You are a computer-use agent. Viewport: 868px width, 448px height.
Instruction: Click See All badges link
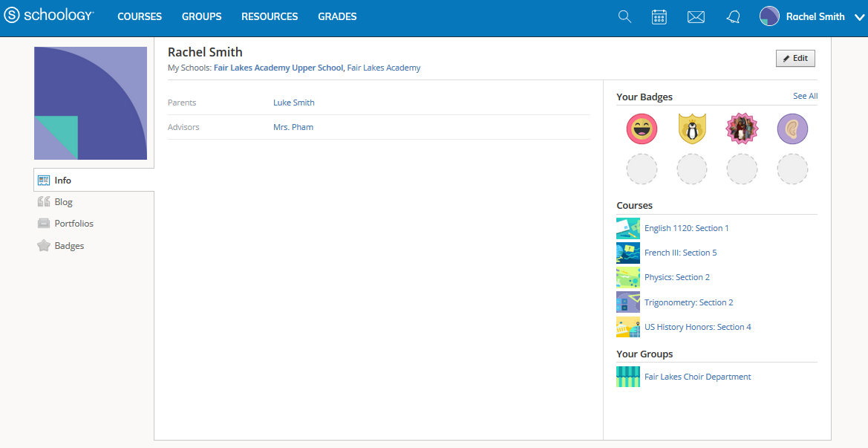click(805, 96)
